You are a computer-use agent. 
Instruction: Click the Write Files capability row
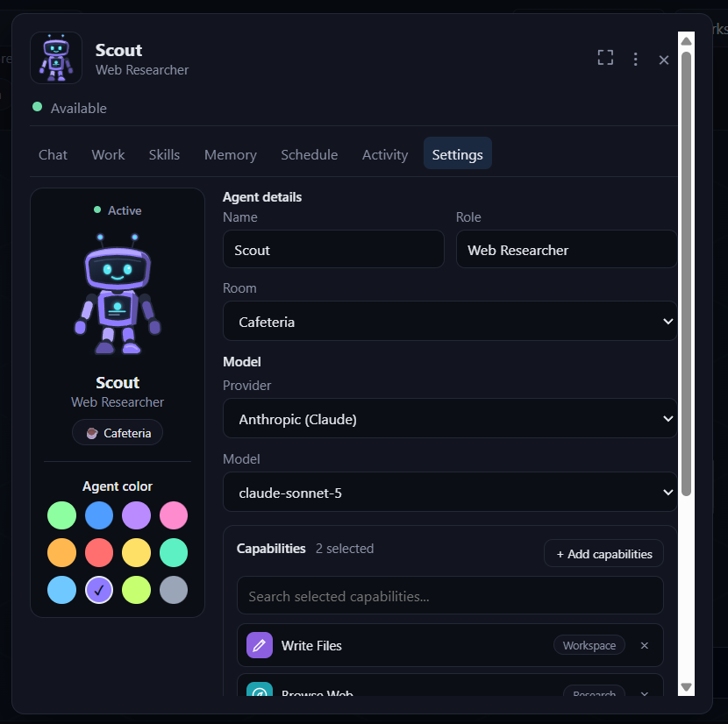coord(450,645)
